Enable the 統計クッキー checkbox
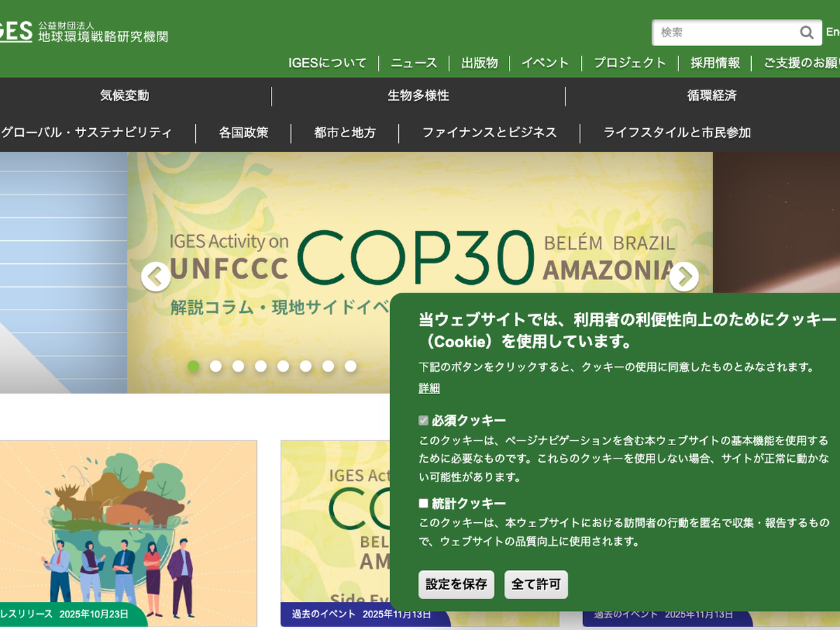This screenshot has height=630, width=840. 423,503
